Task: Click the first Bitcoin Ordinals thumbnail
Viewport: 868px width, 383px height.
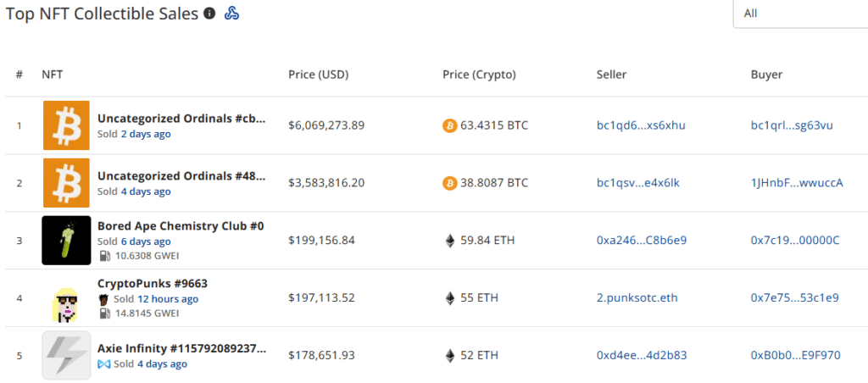Action: pyautogui.click(x=66, y=125)
